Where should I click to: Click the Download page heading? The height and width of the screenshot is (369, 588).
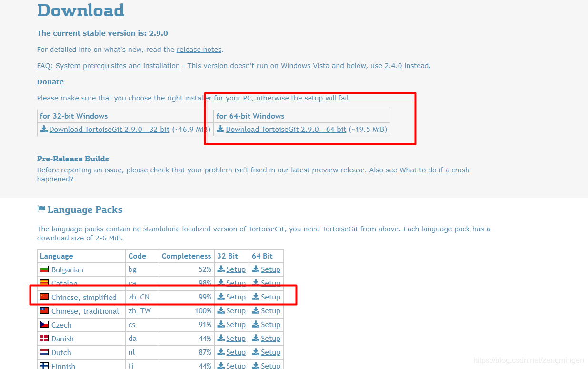point(81,10)
